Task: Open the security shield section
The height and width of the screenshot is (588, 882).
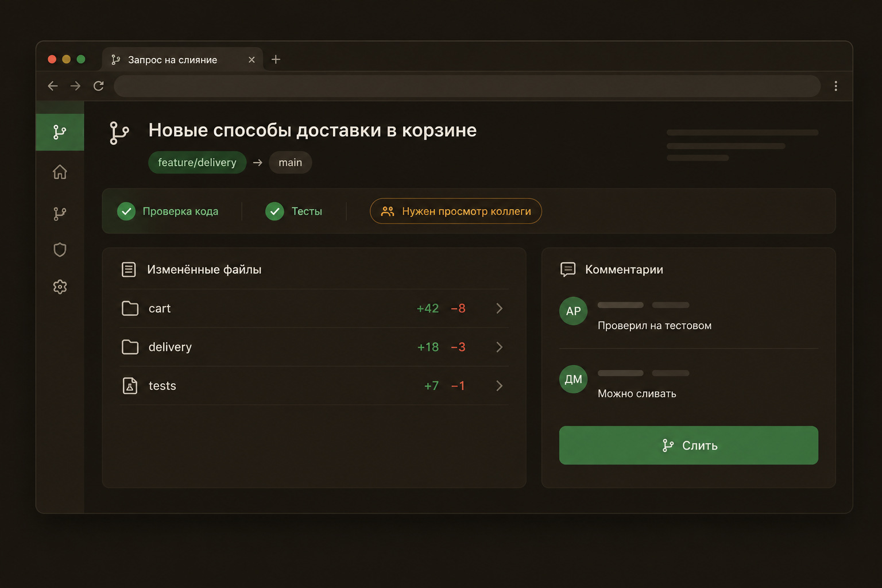Action: [x=60, y=250]
